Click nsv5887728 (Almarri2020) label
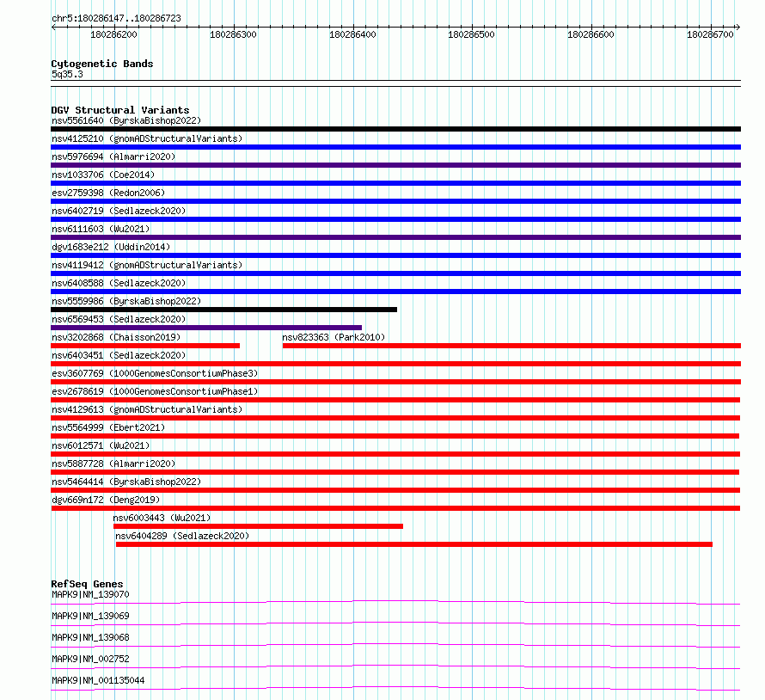The width and height of the screenshot is (765, 700). tap(113, 464)
